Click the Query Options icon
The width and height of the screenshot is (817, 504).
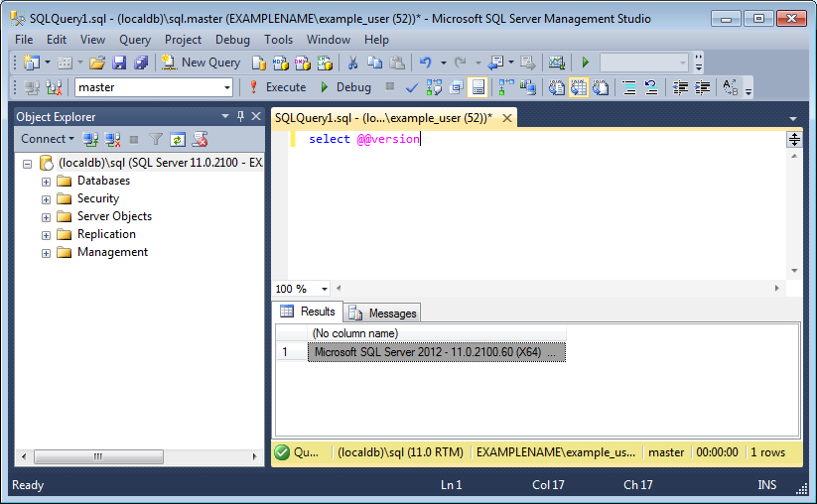coord(456,87)
